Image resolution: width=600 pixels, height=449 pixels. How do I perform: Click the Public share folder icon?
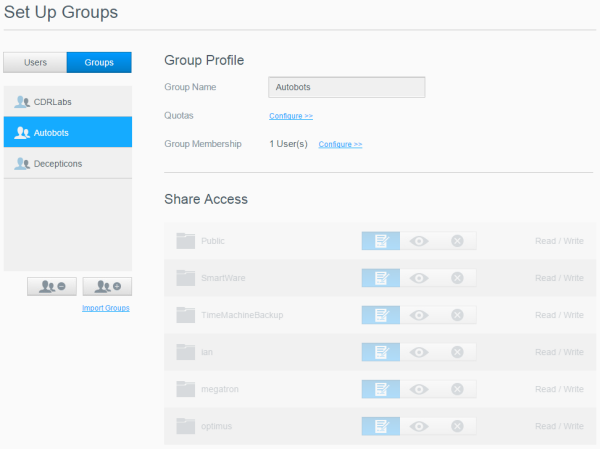coord(185,241)
